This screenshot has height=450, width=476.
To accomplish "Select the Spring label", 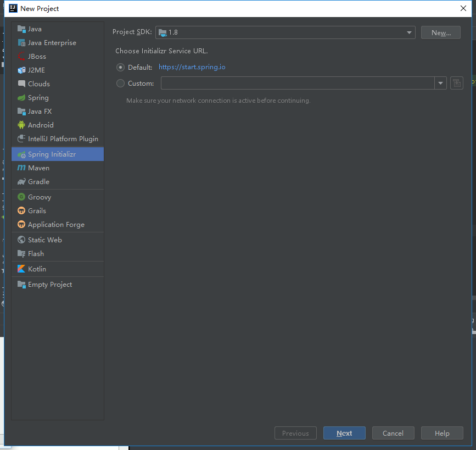I will 38,98.
